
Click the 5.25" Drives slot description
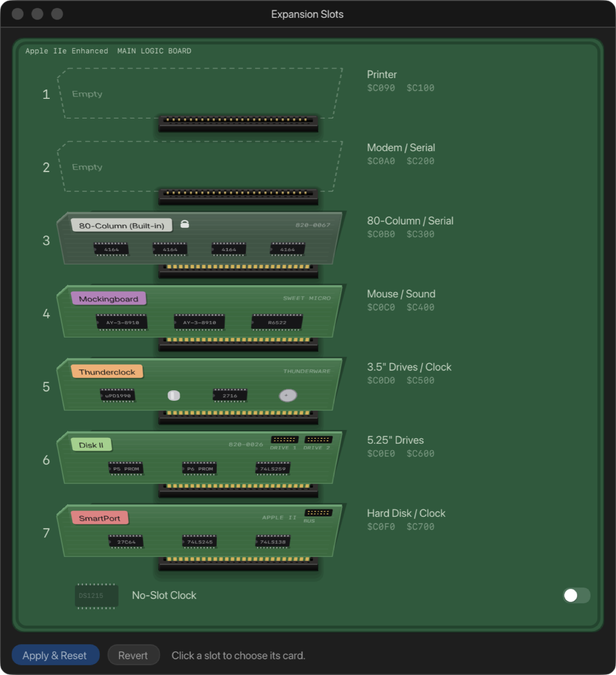tap(395, 440)
